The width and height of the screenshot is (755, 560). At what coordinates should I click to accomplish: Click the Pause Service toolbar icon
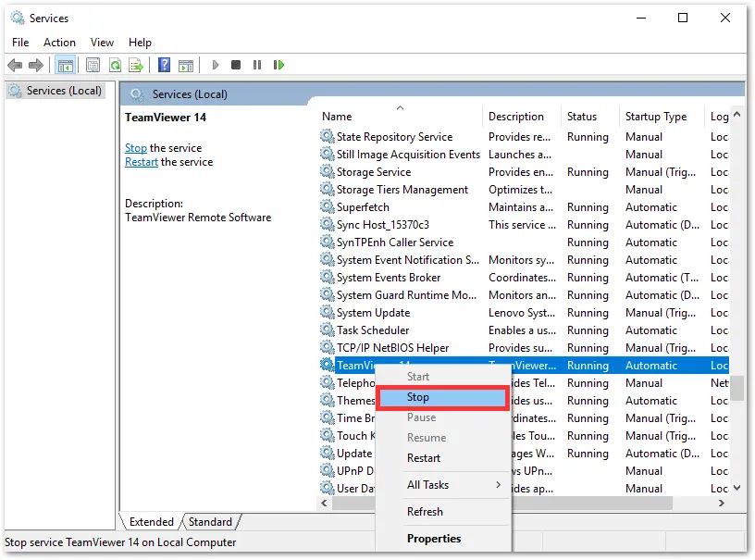[257, 65]
